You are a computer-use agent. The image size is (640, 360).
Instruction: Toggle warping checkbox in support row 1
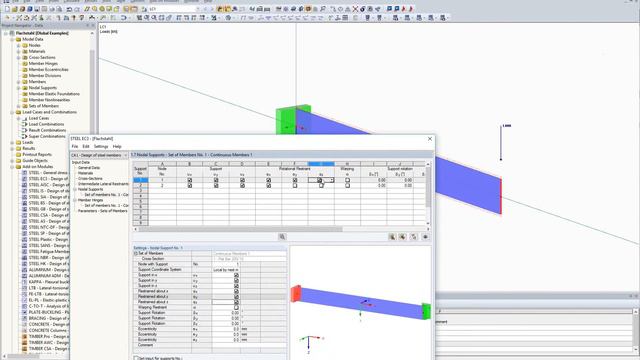347,180
